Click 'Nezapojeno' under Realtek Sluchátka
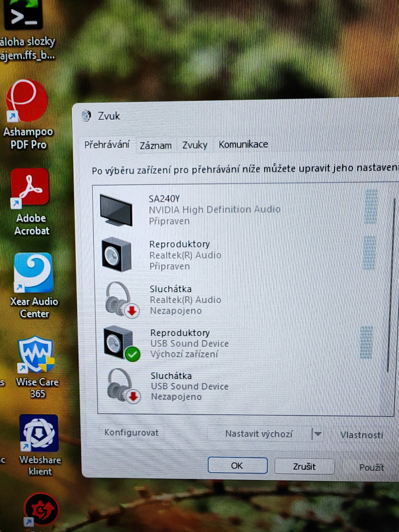 coord(176,311)
